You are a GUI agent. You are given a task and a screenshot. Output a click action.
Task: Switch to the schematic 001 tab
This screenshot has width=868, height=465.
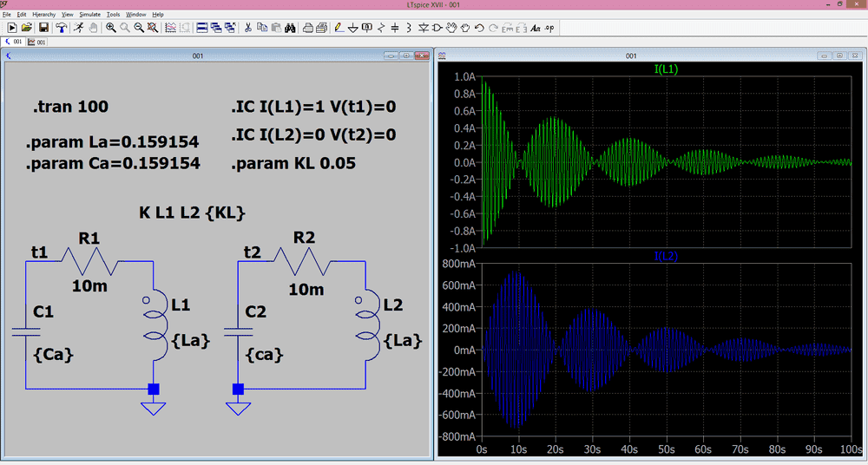tap(13, 42)
